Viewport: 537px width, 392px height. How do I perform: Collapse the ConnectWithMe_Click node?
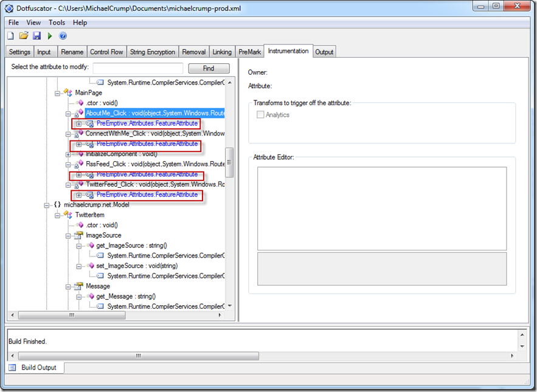pos(68,134)
